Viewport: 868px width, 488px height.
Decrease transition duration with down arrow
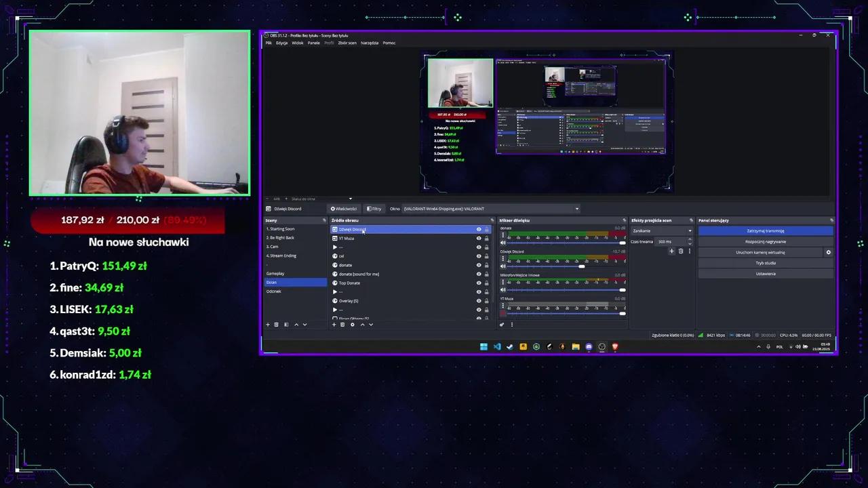click(690, 243)
